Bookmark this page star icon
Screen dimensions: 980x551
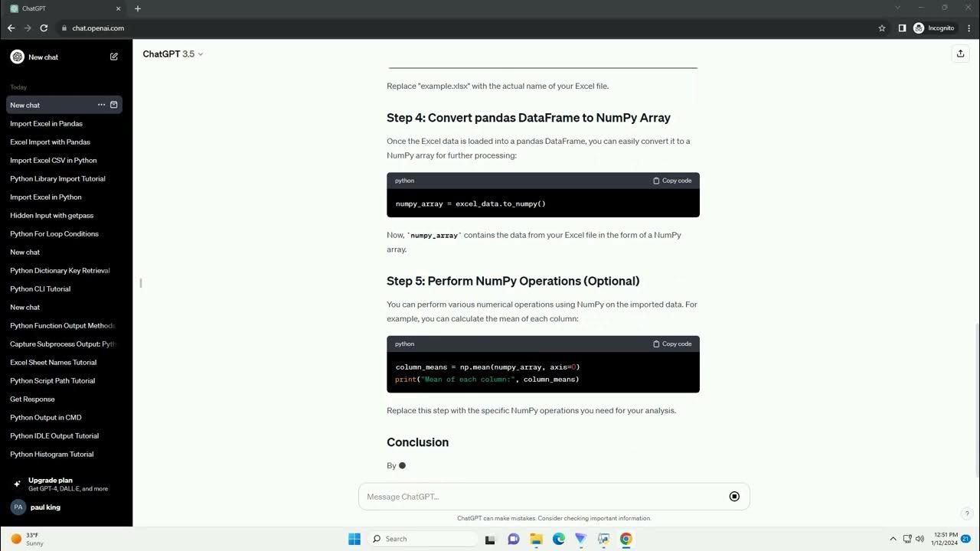coord(882,28)
